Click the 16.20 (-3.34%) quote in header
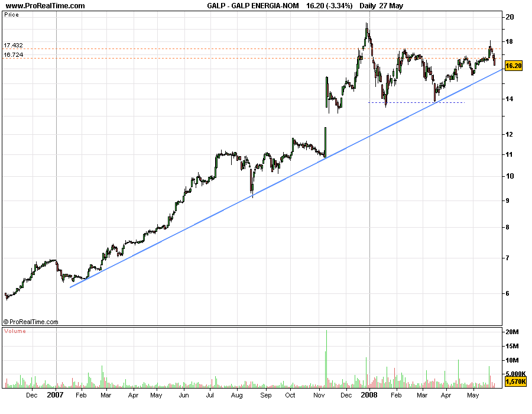The height and width of the screenshot is (414, 532). [329, 6]
